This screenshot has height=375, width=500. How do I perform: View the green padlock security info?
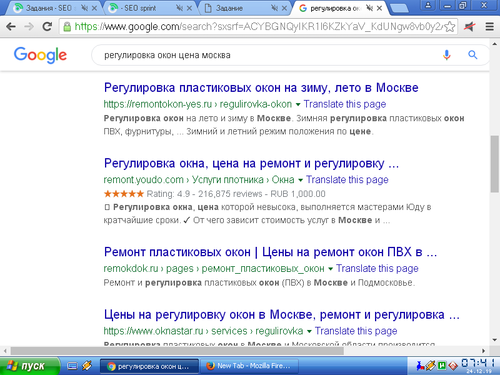point(67,27)
